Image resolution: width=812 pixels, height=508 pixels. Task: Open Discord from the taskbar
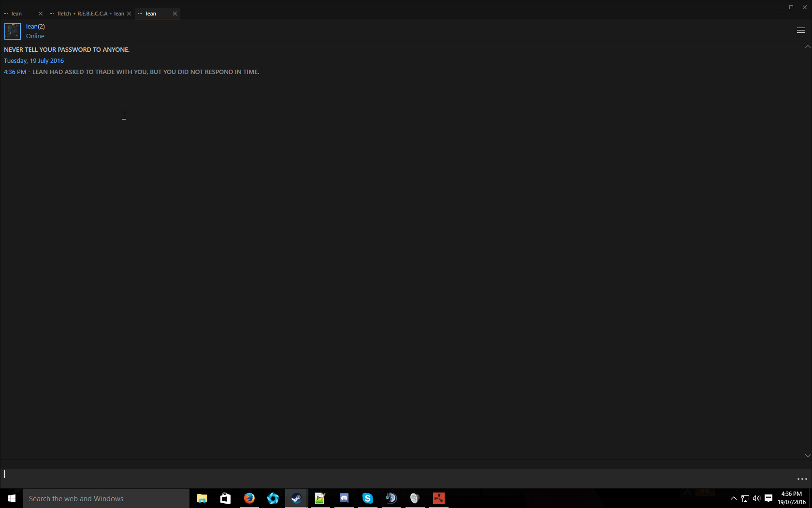[344, 498]
